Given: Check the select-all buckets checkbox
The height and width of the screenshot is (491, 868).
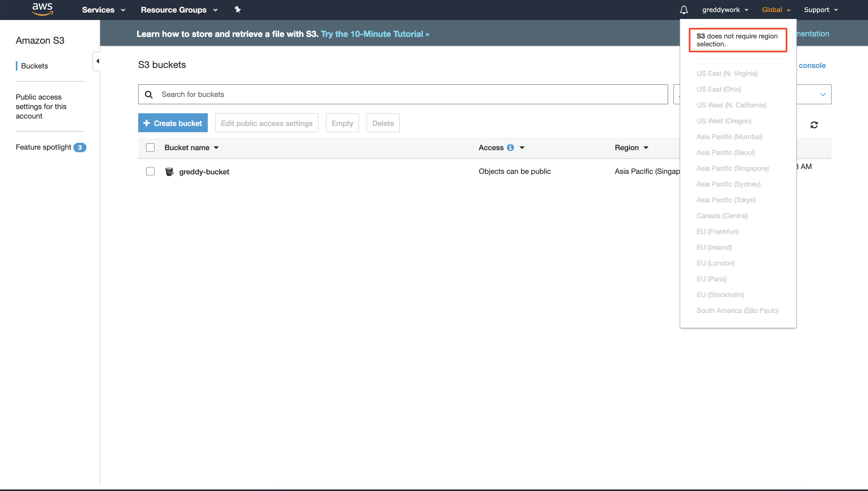Looking at the screenshot, I should click(150, 147).
